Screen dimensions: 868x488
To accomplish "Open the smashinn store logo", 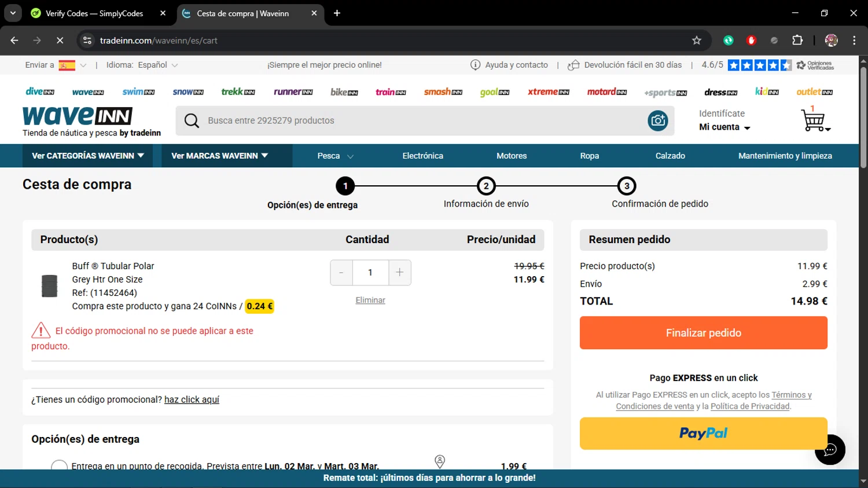I will coord(443,91).
